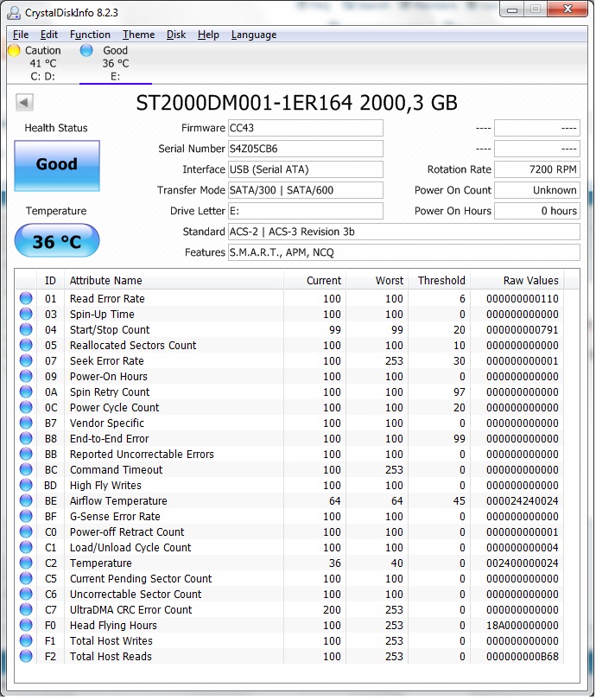Click the Rotation Rate 7200 RPM field

pyautogui.click(x=537, y=169)
